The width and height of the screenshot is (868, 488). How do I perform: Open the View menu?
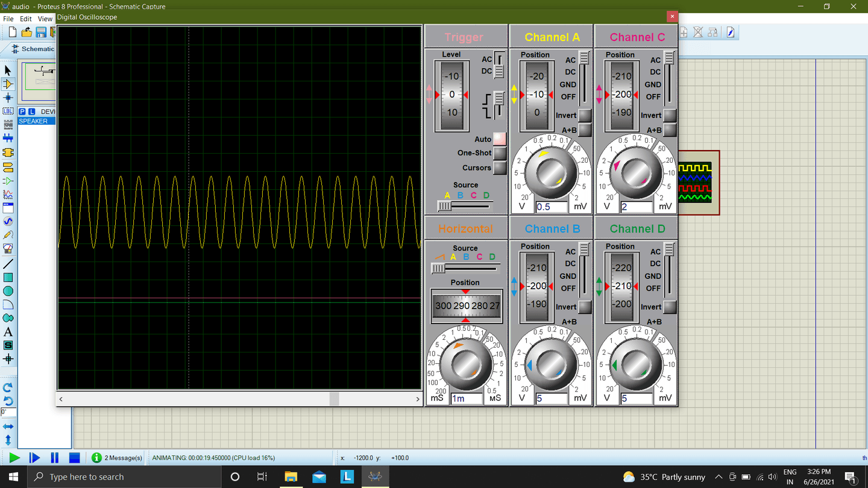(45, 19)
